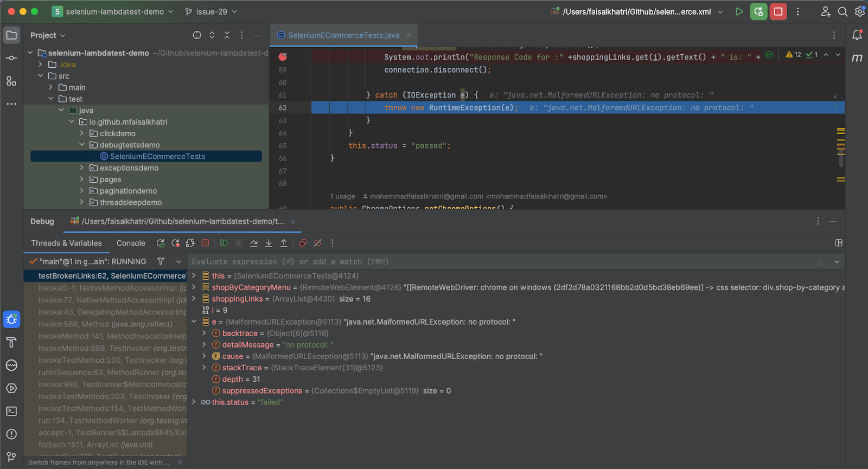Click the thread filter funnel icon
The width and height of the screenshot is (868, 469).
(x=161, y=261)
